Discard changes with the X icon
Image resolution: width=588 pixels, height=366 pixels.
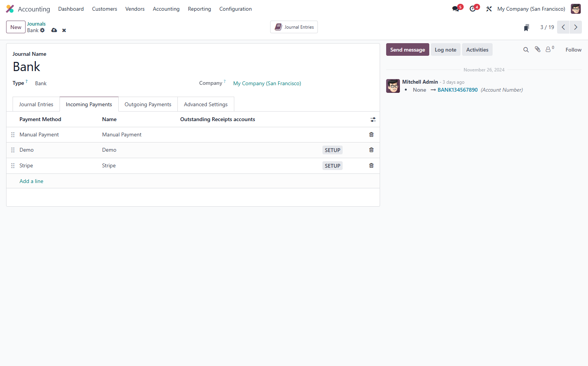tap(64, 30)
